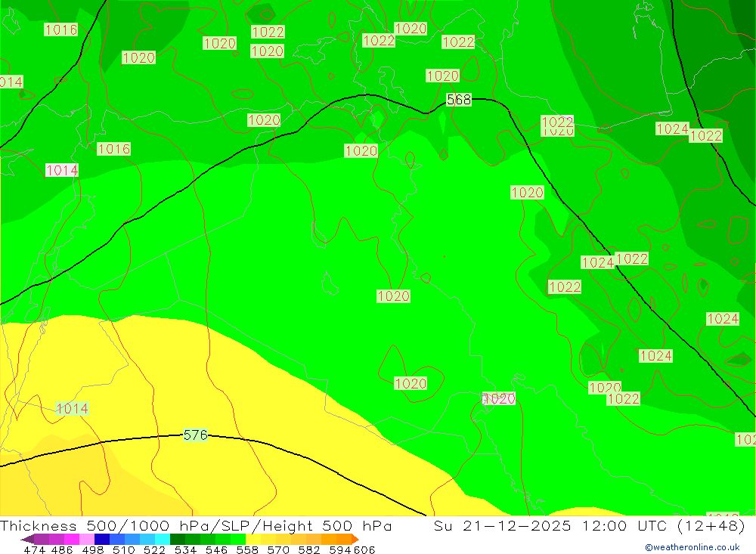Click the 510 legend value
756x554 pixels.
coord(123,549)
